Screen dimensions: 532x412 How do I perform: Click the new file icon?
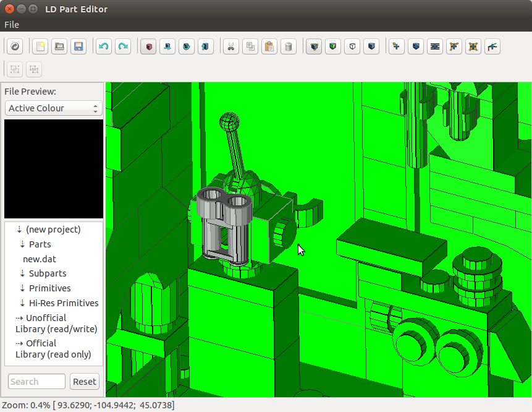(x=40, y=46)
